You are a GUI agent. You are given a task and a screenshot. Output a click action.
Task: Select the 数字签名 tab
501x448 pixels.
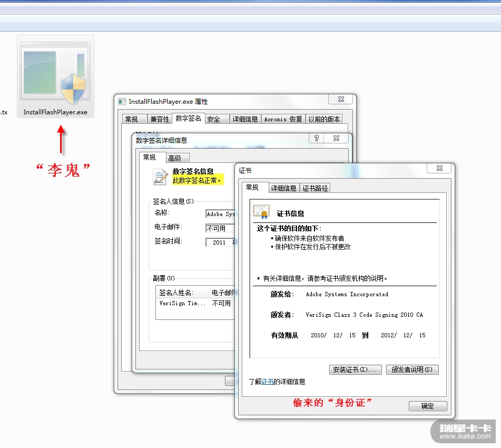188,118
